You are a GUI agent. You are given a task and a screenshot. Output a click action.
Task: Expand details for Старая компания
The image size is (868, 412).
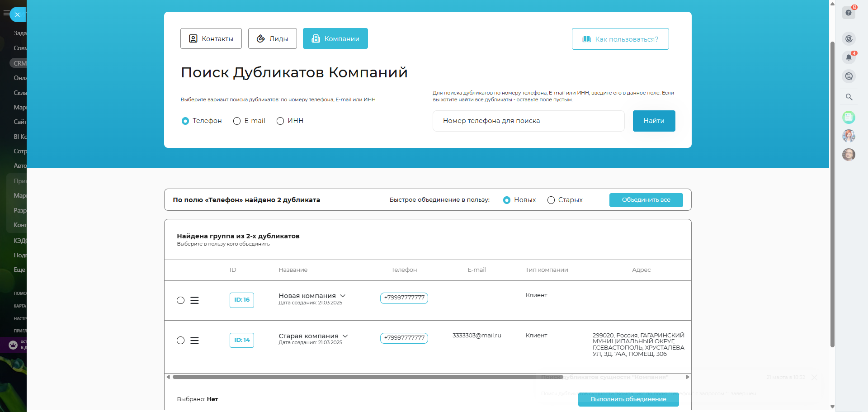pos(345,336)
